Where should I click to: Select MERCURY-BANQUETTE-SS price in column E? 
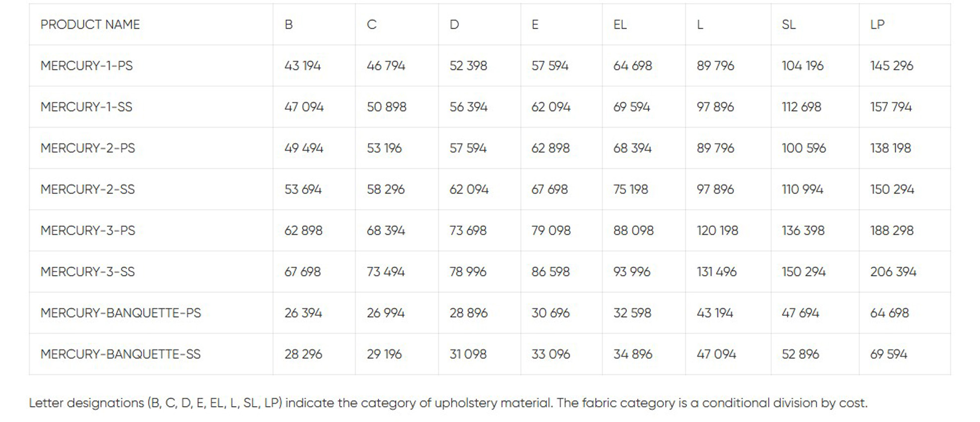pyautogui.click(x=551, y=354)
